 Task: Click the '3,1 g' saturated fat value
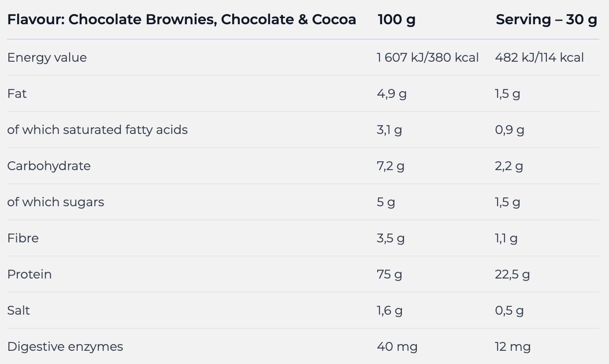(389, 130)
